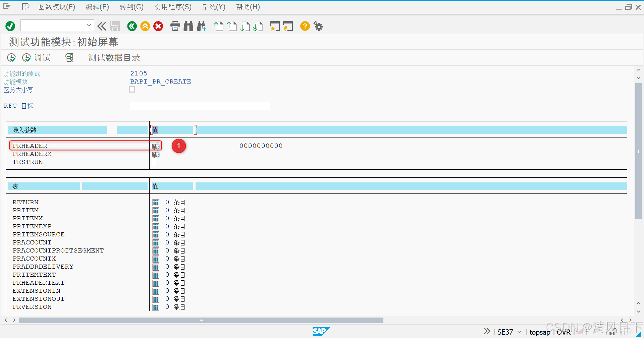644x338 pixels.
Task: Open the PRACCOUNTPROITSEGMENT table entries icon
Action: point(156,251)
